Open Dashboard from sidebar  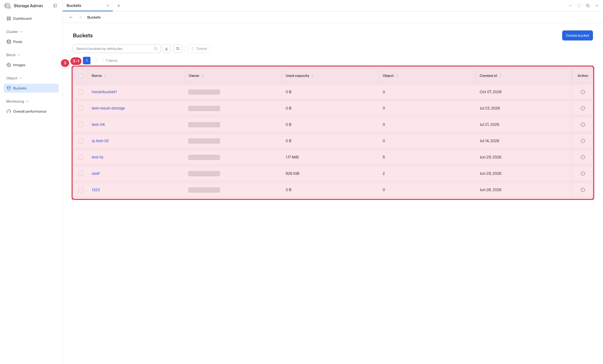click(31, 19)
